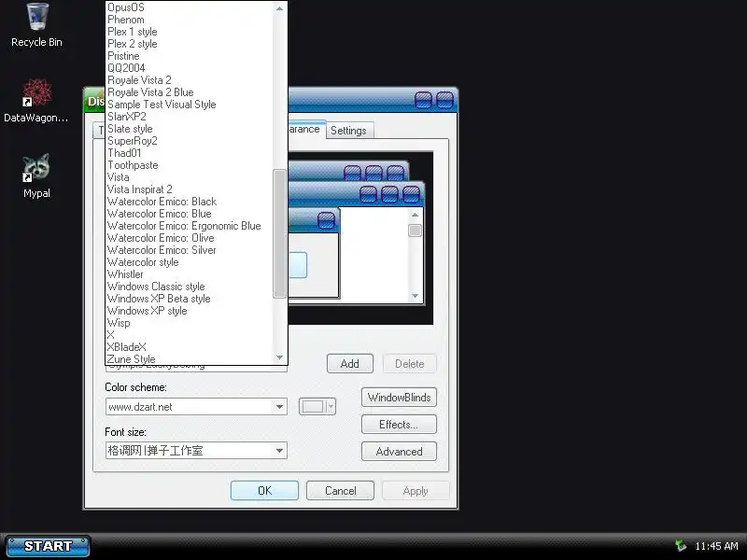Click the style list scrollbar thumb
This screenshot has width=747, height=560.
pos(279,234)
